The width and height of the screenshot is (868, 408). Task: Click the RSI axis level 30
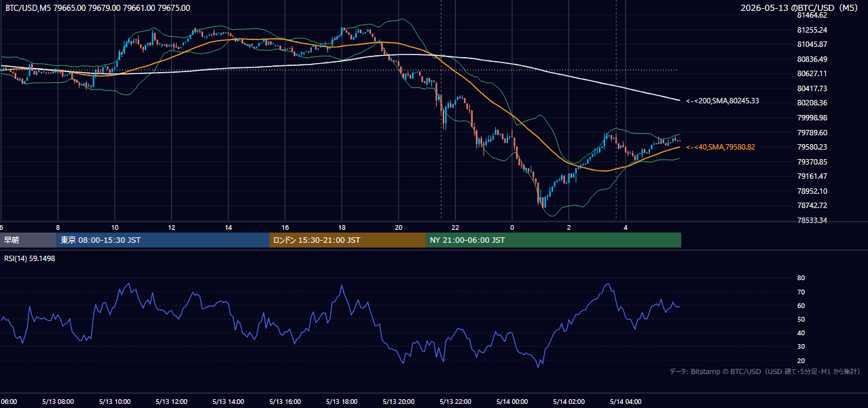coord(801,347)
